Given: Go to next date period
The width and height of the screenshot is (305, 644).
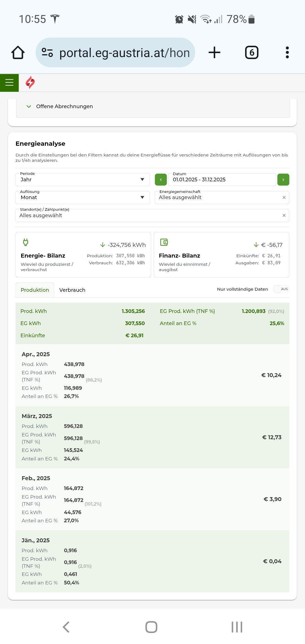Looking at the screenshot, I should click(x=283, y=180).
